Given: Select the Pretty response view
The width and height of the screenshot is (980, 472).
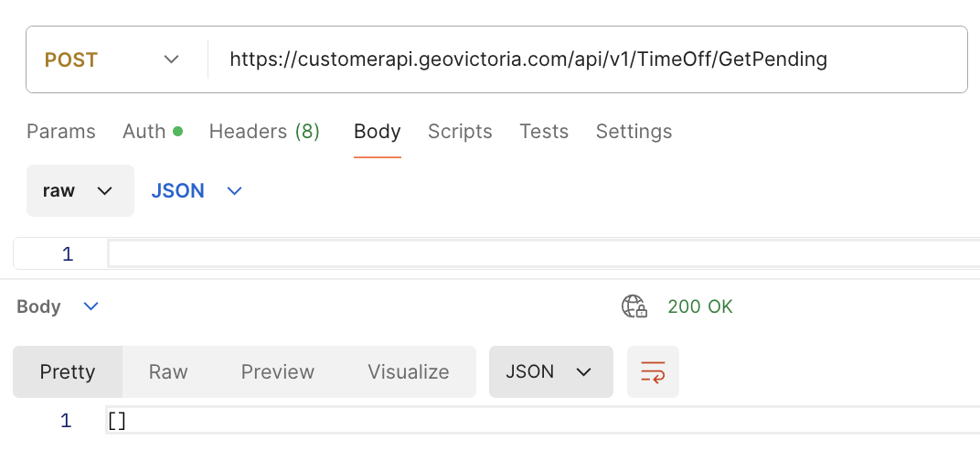Looking at the screenshot, I should 68,371.
